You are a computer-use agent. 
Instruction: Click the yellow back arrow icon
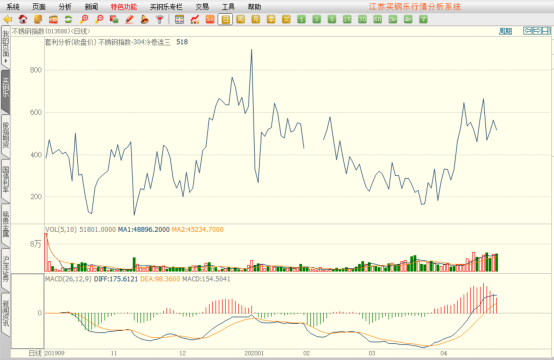(8, 19)
